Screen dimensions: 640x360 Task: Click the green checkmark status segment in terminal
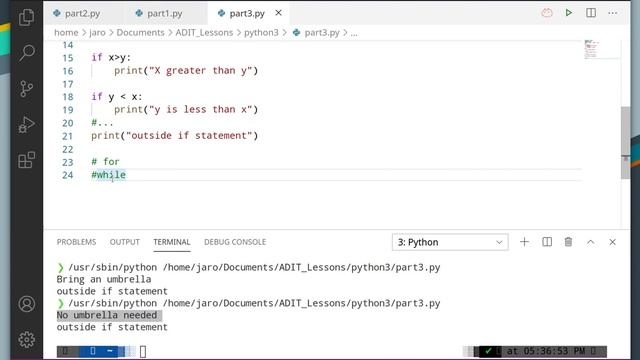[x=488, y=351]
